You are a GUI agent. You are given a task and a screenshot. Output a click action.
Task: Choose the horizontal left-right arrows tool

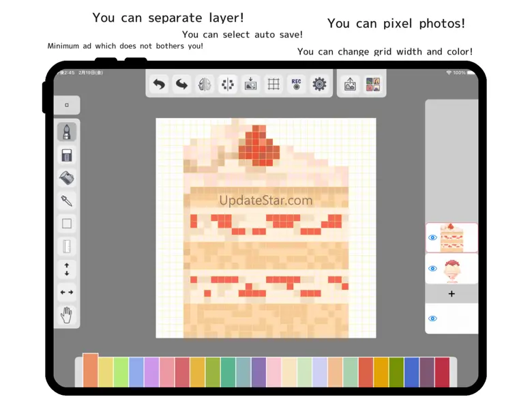[x=67, y=292]
